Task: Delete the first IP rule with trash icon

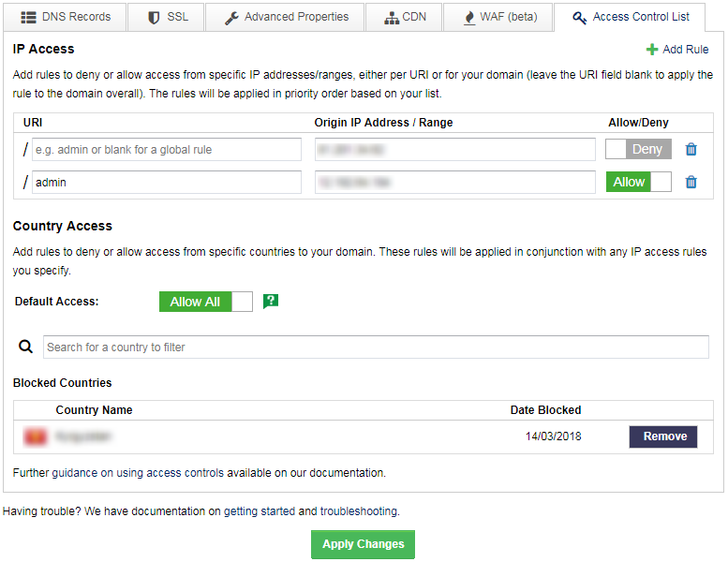Action: [691, 150]
